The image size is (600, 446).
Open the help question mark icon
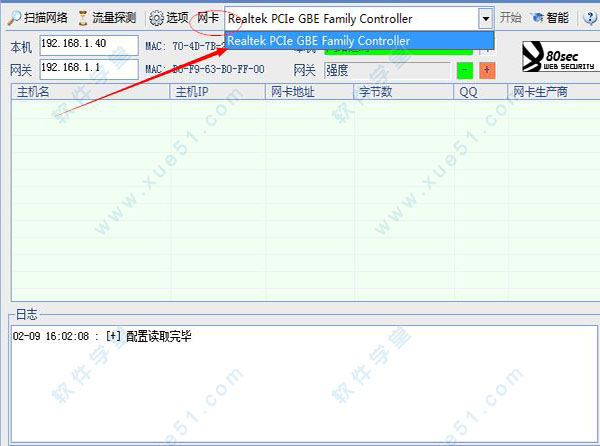[x=590, y=18]
